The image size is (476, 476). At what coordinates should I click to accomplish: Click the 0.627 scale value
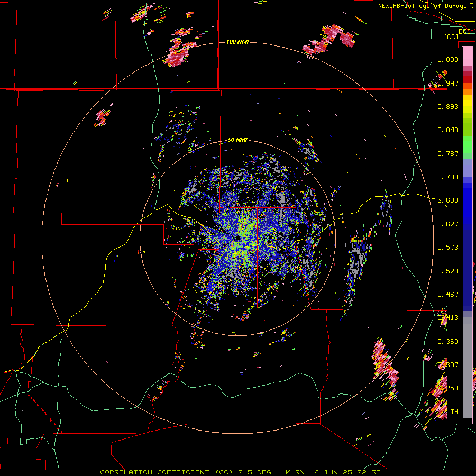point(448,224)
